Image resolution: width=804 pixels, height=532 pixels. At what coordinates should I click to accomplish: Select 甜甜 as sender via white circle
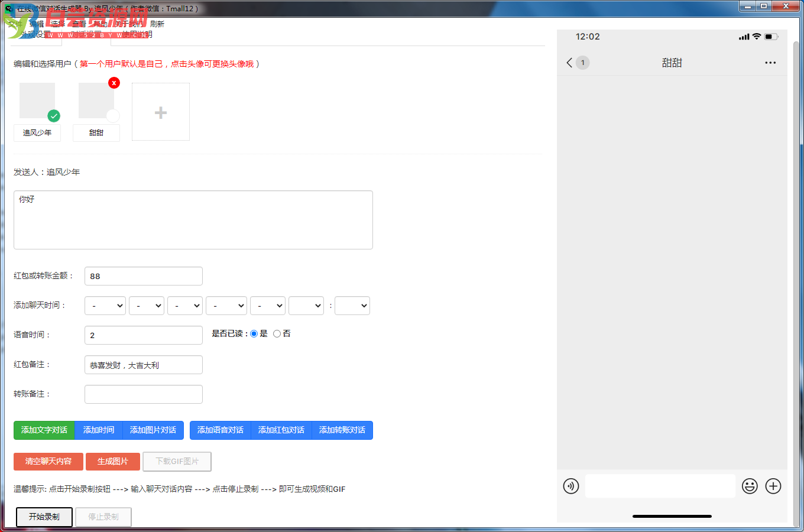pos(113,116)
